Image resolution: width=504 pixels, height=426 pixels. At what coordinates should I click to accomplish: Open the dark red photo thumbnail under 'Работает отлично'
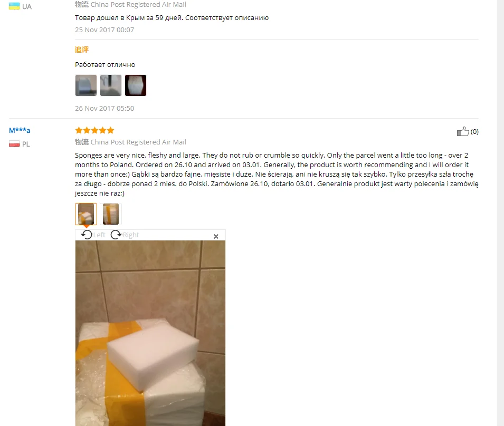[x=136, y=85]
